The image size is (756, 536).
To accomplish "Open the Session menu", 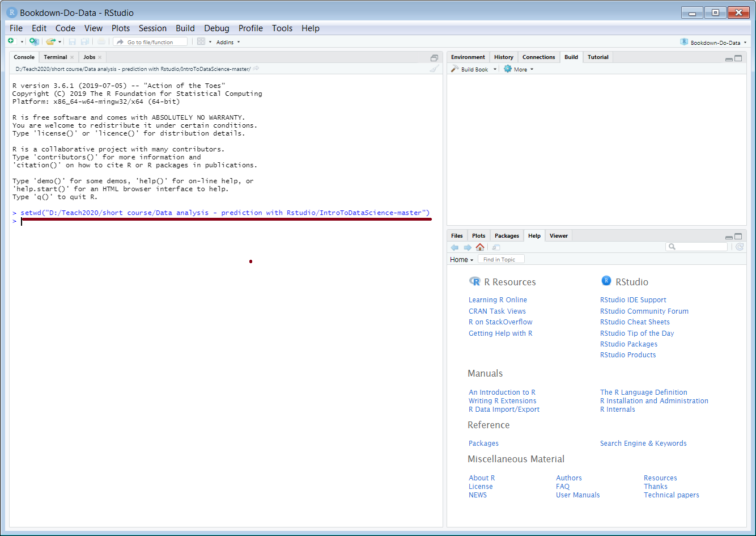I will [153, 28].
